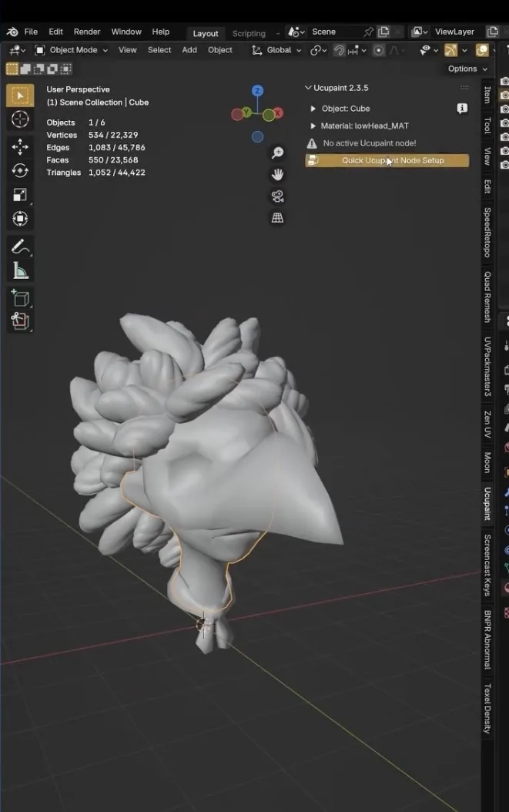Open the Object Mode dropdown
Screen dimensions: 509x812
(71, 50)
